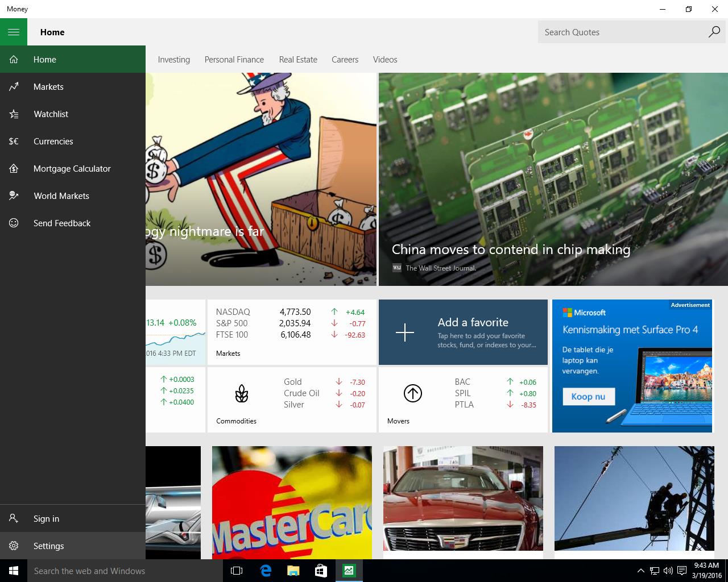
Task: Click the Commodities wheat icon
Action: tap(242, 393)
